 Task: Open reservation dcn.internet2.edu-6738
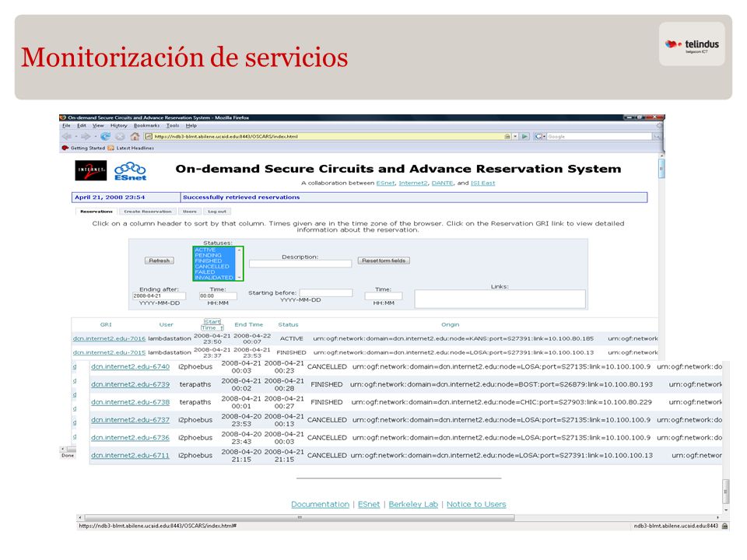(130, 402)
